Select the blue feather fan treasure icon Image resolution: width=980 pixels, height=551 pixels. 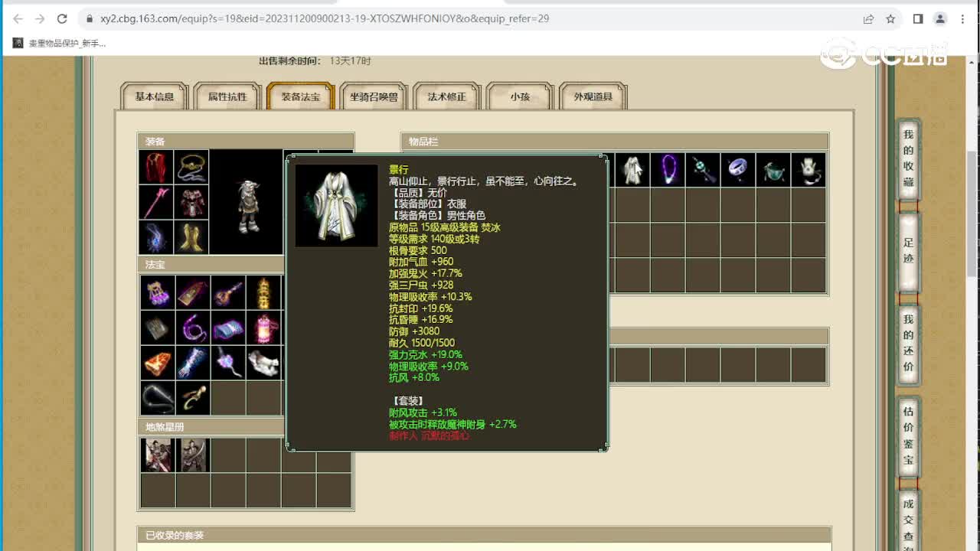pyautogui.click(x=193, y=363)
